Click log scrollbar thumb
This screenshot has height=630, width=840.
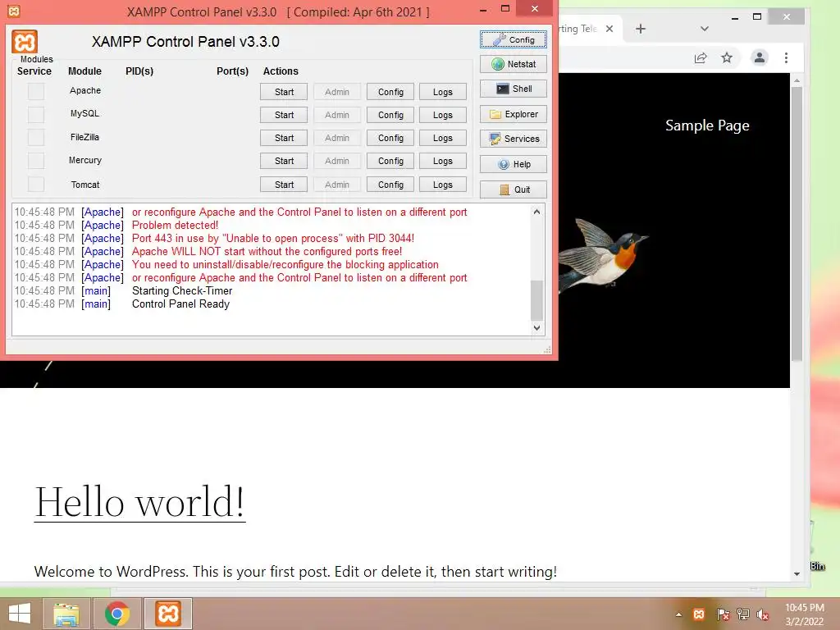[x=536, y=300]
